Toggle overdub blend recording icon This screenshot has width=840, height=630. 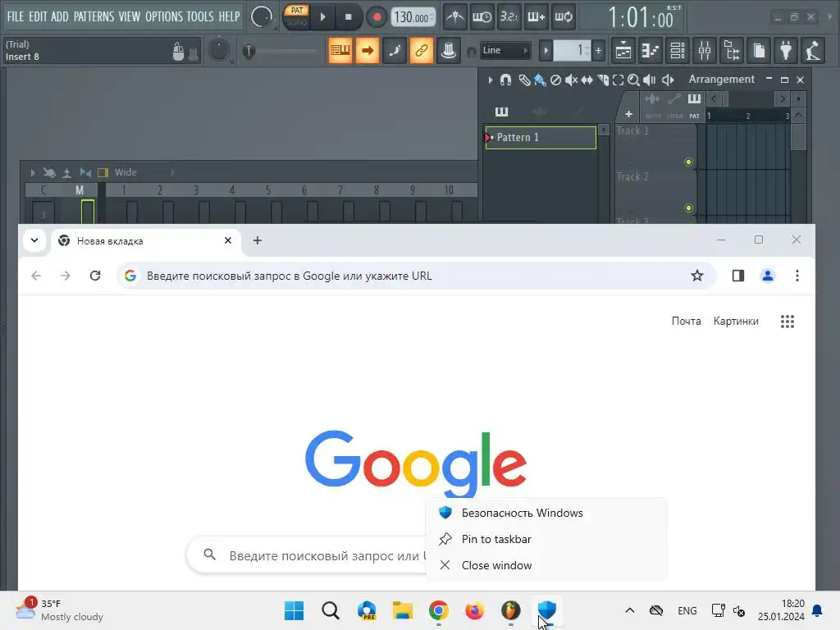click(536, 17)
